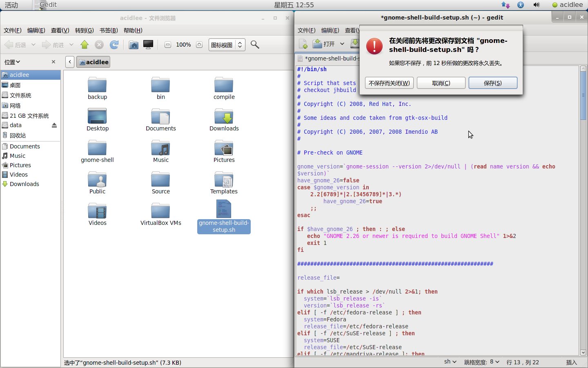Click the Forward arrow in file browser
Image resolution: width=588 pixels, height=368 pixels.
pos(53,45)
